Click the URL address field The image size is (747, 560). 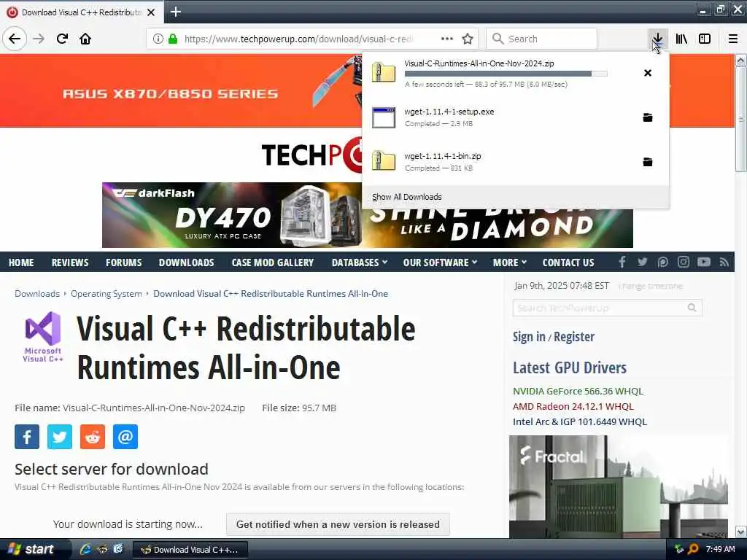[298, 39]
